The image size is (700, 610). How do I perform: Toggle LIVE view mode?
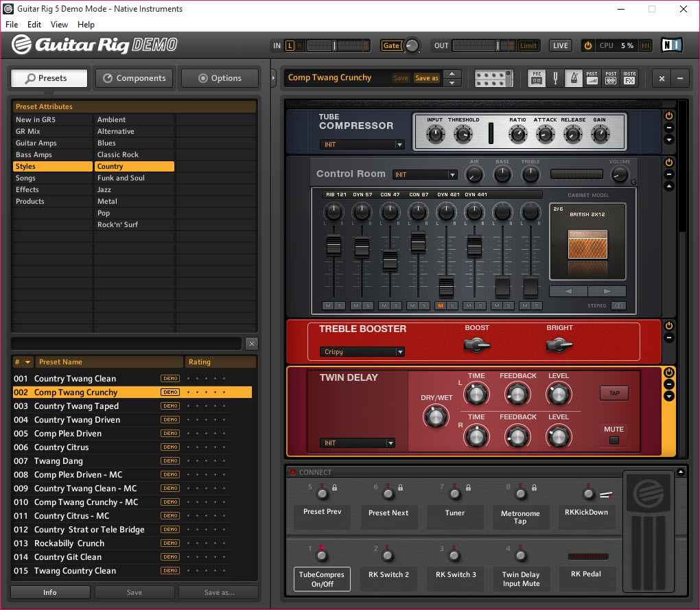click(560, 45)
